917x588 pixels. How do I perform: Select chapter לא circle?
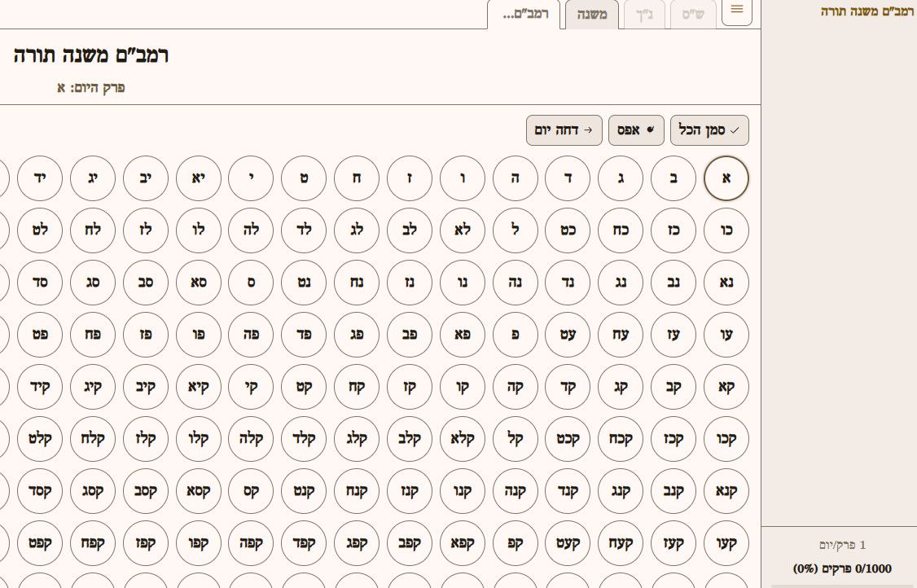pyautogui.click(x=462, y=230)
